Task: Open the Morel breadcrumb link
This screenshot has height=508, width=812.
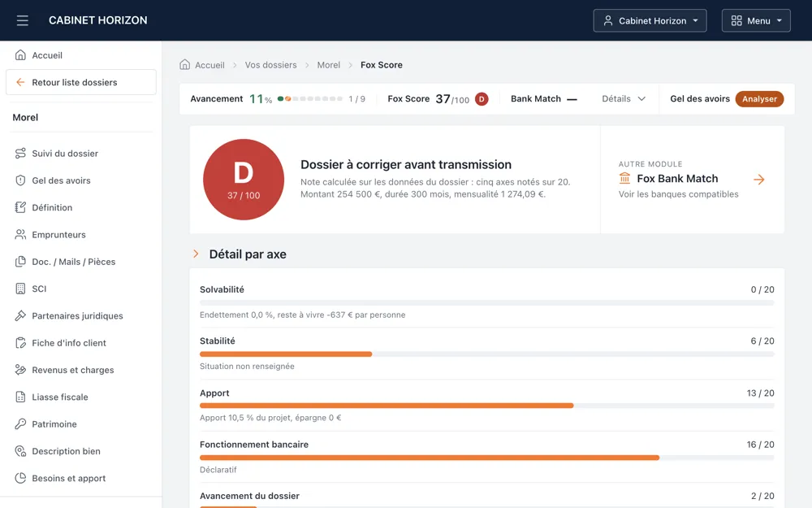Action: (328, 65)
